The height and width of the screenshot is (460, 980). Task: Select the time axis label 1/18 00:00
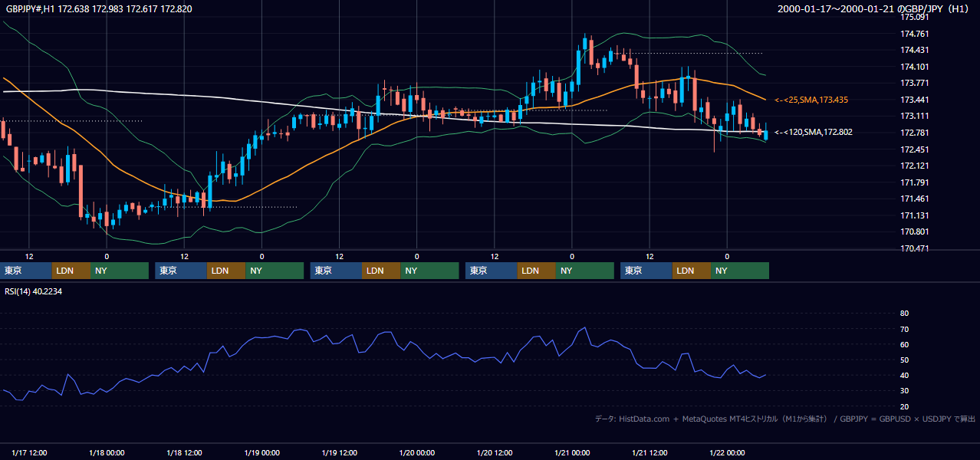pos(107,452)
